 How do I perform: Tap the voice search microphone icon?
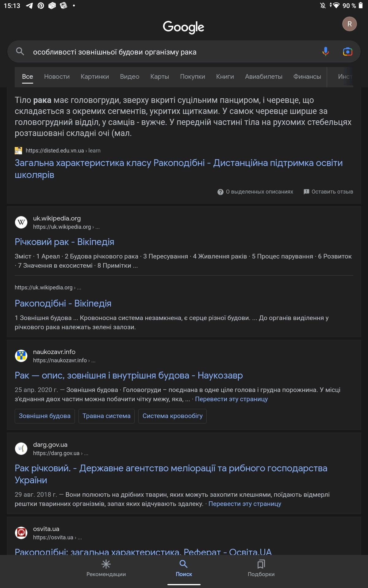tap(325, 51)
